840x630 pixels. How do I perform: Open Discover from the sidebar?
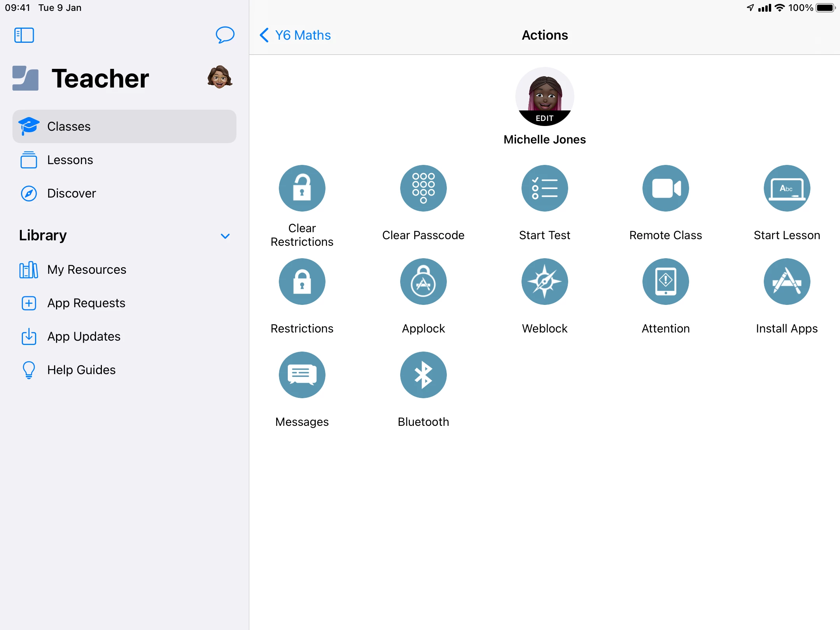click(72, 193)
